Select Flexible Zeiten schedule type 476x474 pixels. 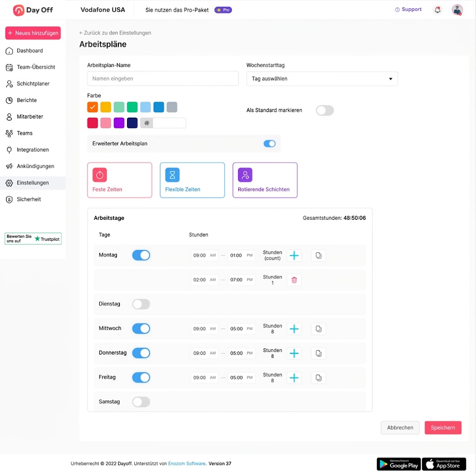coord(192,180)
